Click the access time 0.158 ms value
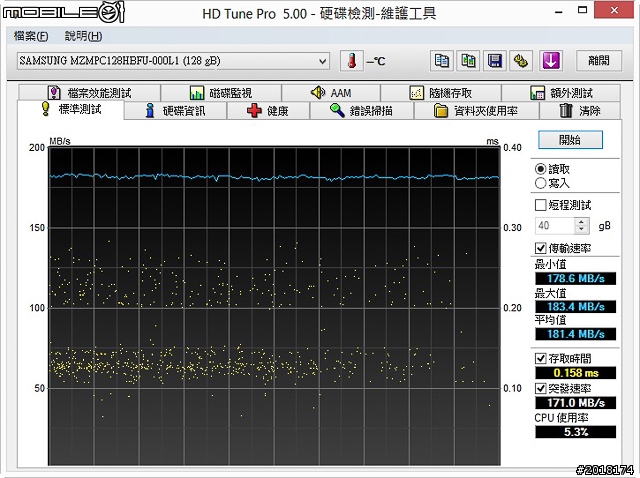 (576, 373)
